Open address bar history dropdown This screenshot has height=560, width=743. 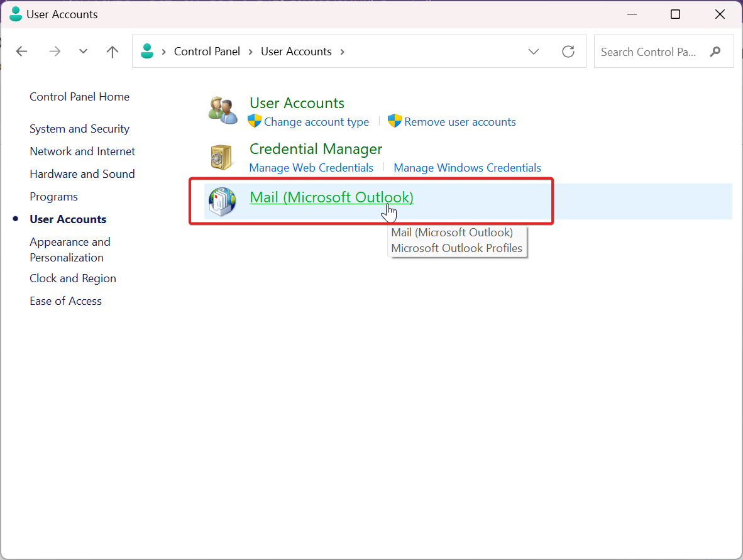[534, 52]
